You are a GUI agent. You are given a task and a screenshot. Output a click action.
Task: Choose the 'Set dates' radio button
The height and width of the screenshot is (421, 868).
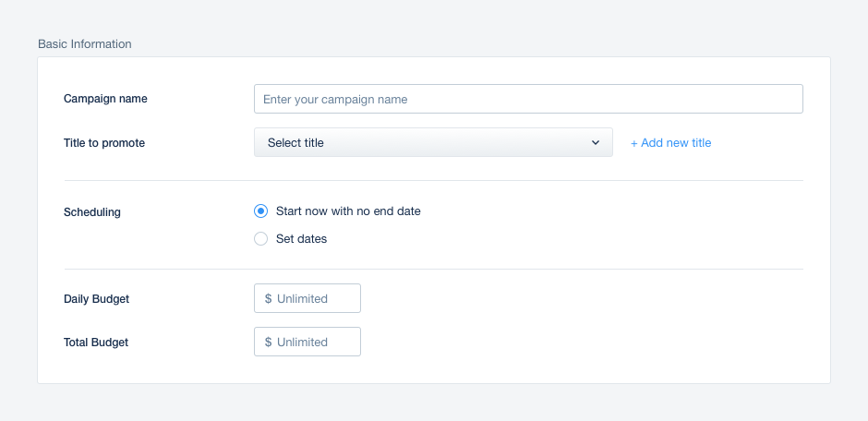click(x=260, y=238)
